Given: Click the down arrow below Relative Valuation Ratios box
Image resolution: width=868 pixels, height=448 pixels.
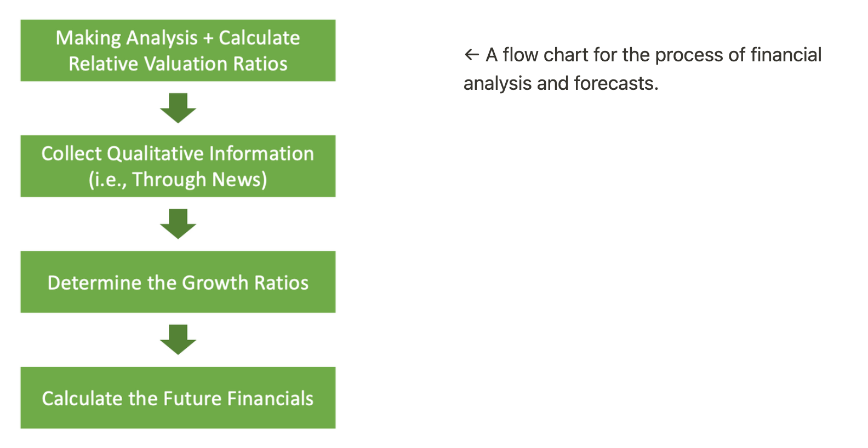Looking at the screenshot, I should pyautogui.click(x=178, y=108).
